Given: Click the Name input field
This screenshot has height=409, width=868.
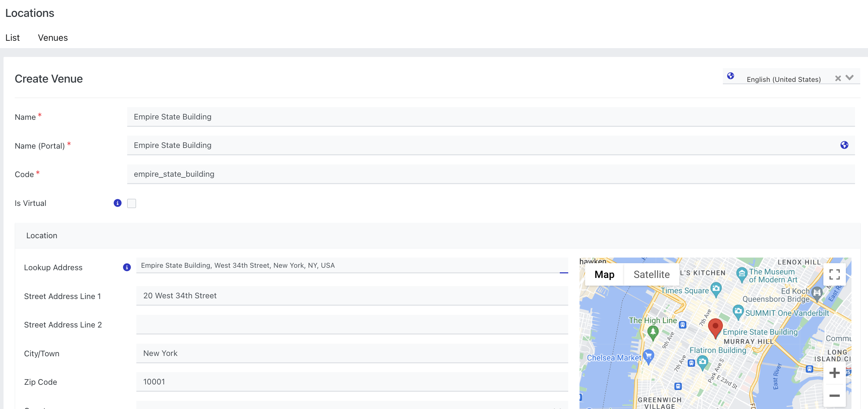Looking at the screenshot, I should [x=491, y=117].
